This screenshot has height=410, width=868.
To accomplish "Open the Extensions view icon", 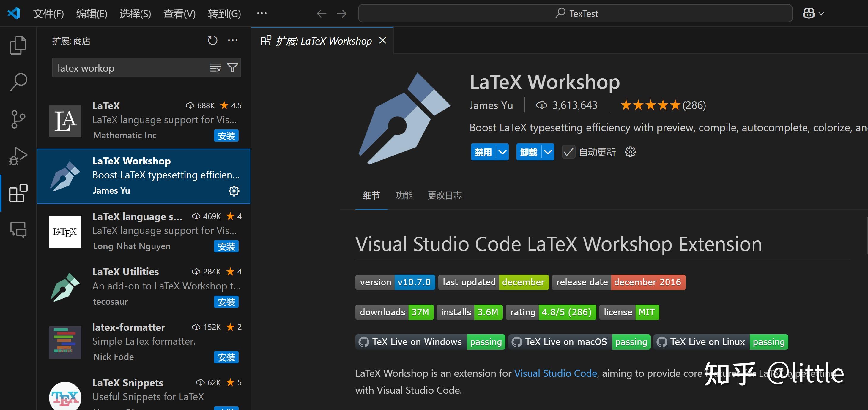I will [18, 193].
